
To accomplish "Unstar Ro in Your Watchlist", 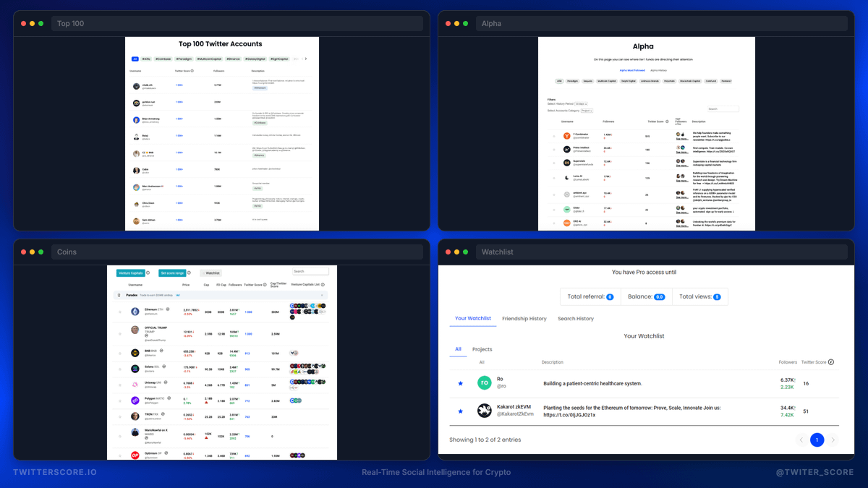I will [459, 383].
